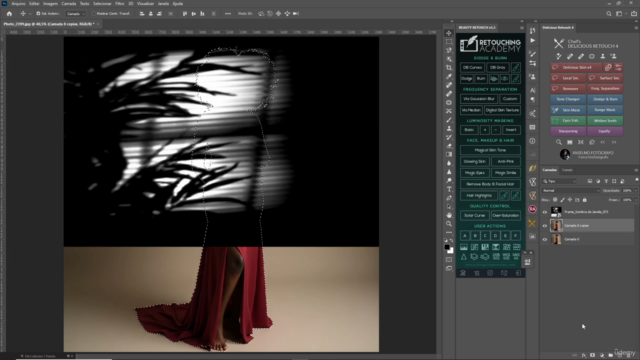The width and height of the screenshot is (640, 360).
Task: Click the search icon at top right
Action: coord(609,13)
